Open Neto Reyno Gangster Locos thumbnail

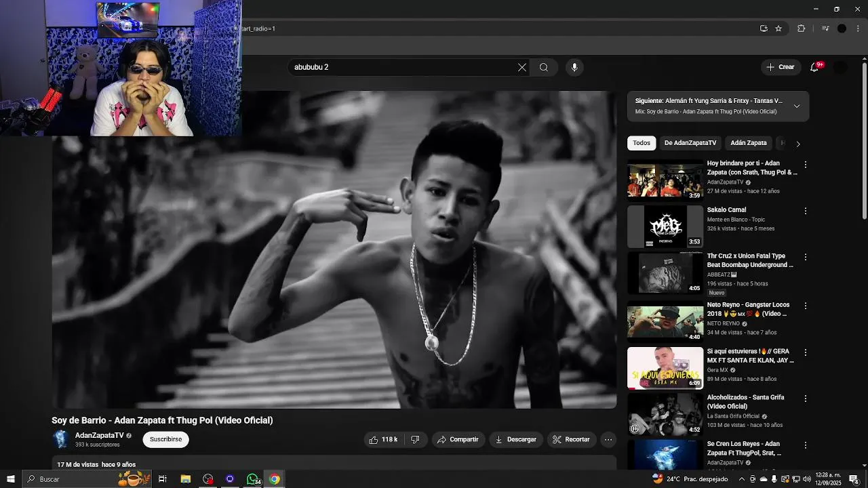click(665, 321)
